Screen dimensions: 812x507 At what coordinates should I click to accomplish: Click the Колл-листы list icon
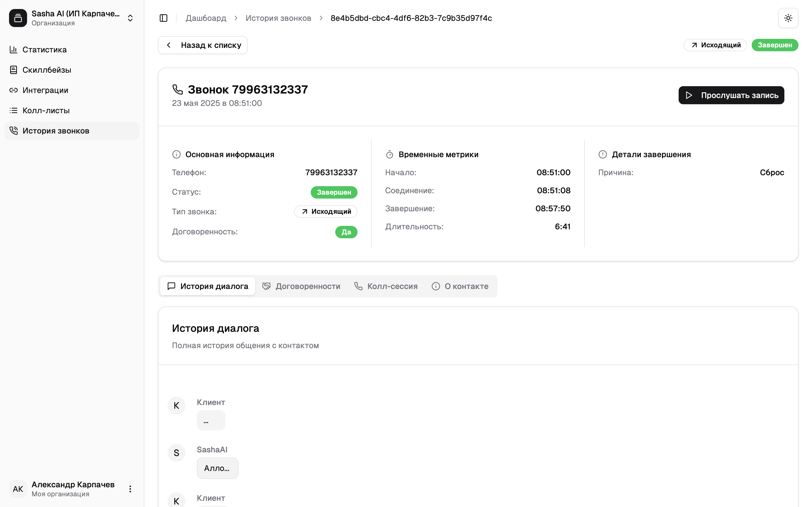coord(14,110)
